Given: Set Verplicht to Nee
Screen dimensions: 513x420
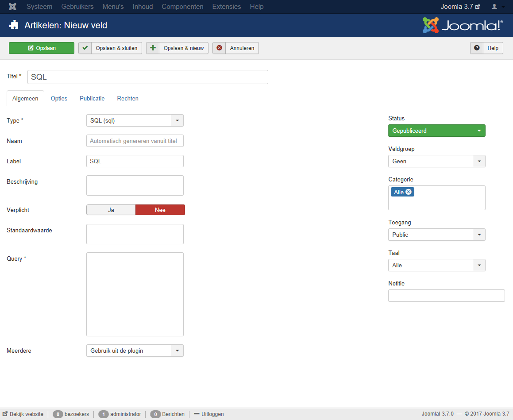Looking at the screenshot, I should (160, 210).
